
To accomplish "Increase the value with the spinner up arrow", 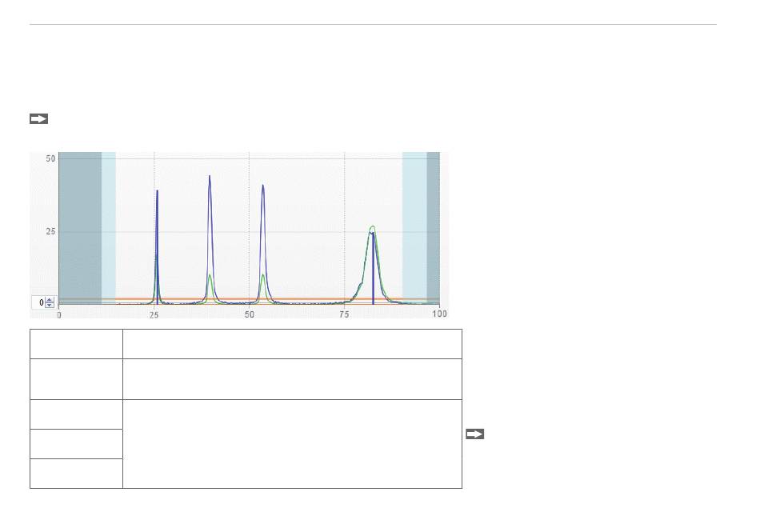I will pyautogui.click(x=50, y=300).
